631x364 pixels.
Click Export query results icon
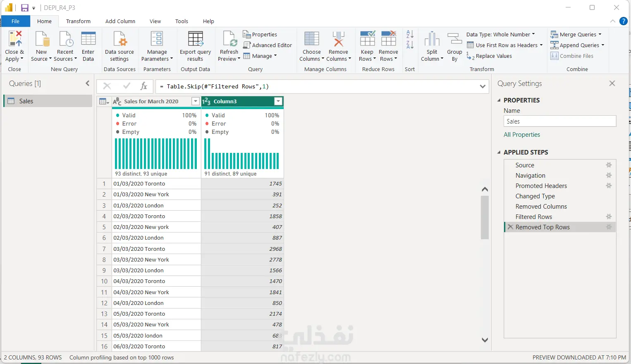pos(195,39)
